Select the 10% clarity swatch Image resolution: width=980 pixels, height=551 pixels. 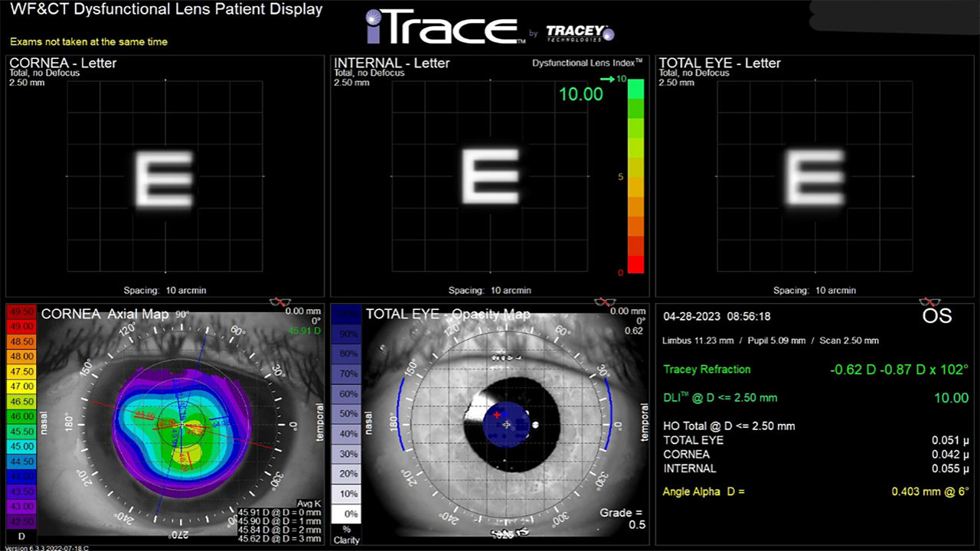tap(347, 494)
